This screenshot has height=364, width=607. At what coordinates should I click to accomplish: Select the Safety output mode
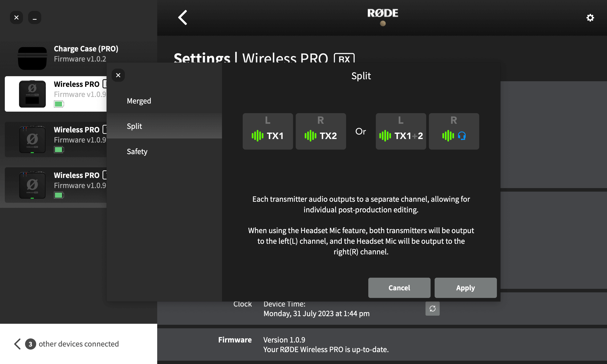[137, 151]
